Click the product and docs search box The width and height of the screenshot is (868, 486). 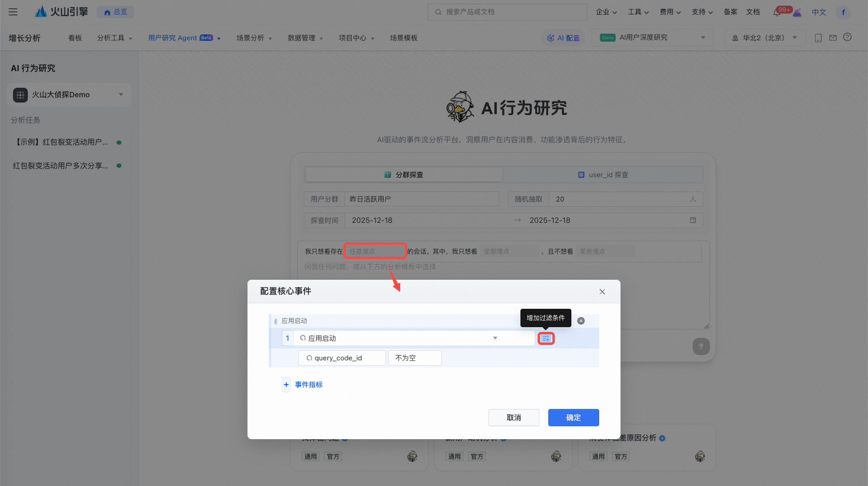[x=507, y=12]
